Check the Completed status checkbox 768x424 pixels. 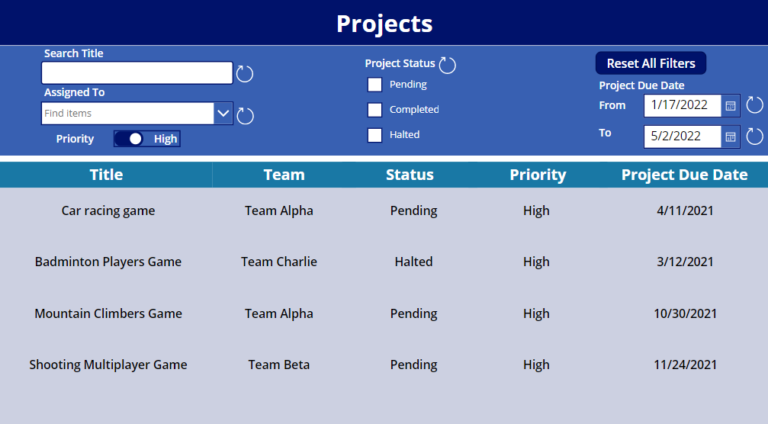click(375, 110)
